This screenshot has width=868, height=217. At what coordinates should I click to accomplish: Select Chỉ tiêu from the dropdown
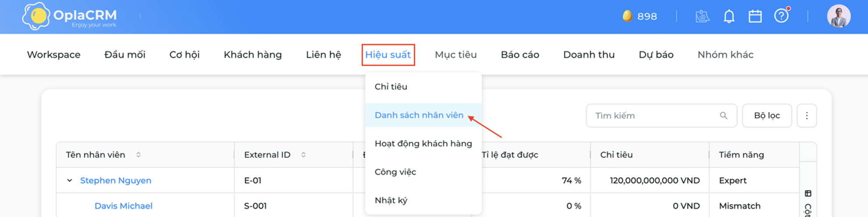pyautogui.click(x=423, y=87)
